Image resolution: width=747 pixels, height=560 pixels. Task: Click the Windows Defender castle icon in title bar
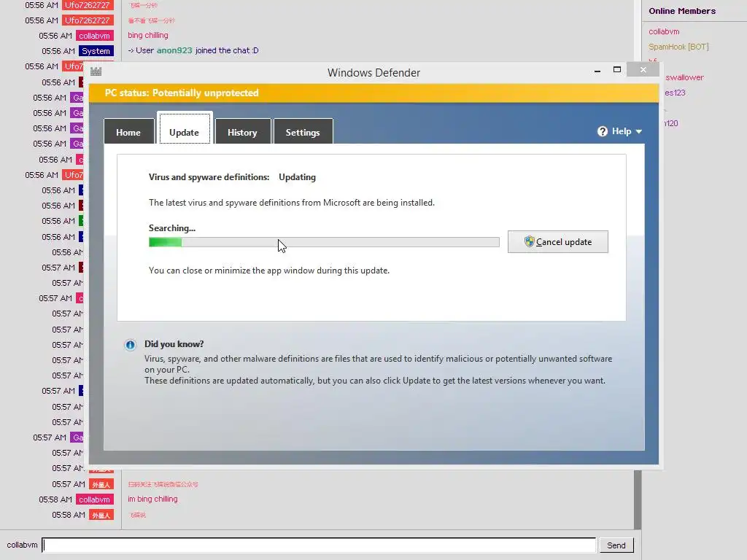pos(96,72)
